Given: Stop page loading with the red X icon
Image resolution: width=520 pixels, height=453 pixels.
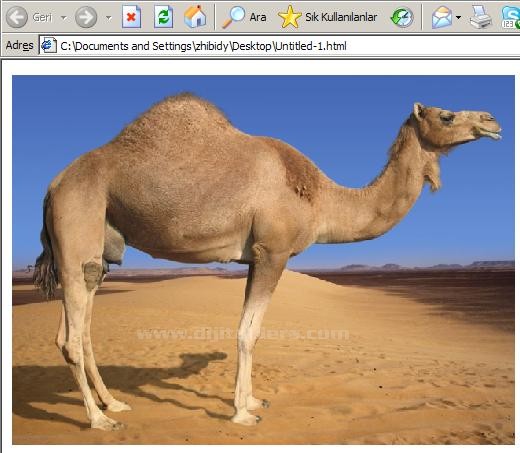Looking at the screenshot, I should [x=131, y=17].
